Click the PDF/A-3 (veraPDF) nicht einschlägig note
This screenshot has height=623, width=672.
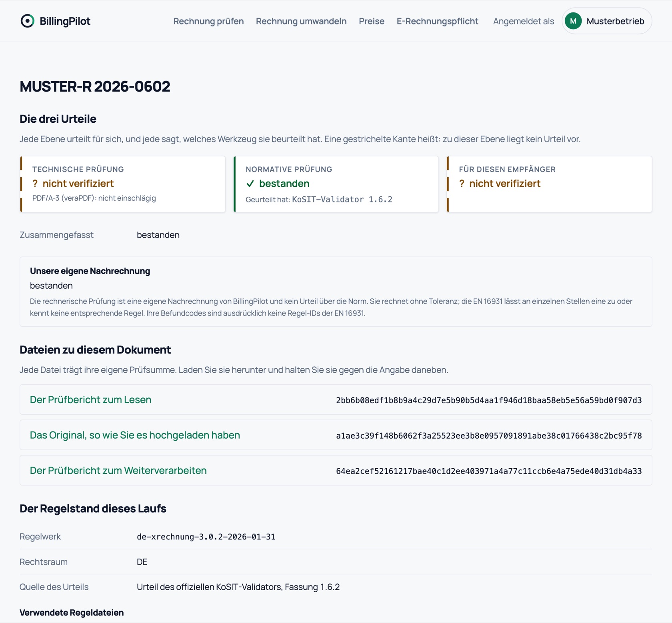coord(94,198)
